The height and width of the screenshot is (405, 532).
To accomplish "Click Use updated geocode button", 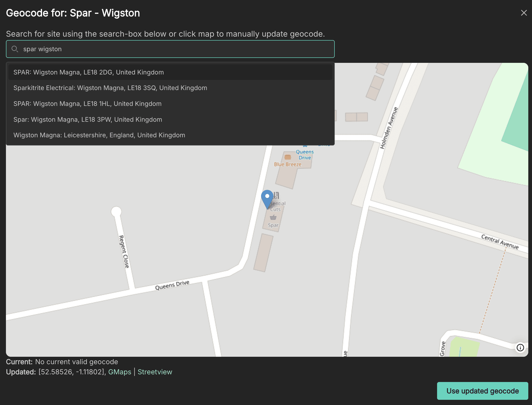I will [x=483, y=391].
